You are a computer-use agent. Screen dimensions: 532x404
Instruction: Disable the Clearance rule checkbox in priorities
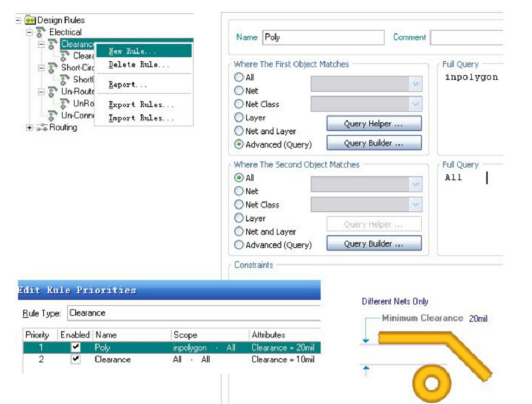pos(76,359)
